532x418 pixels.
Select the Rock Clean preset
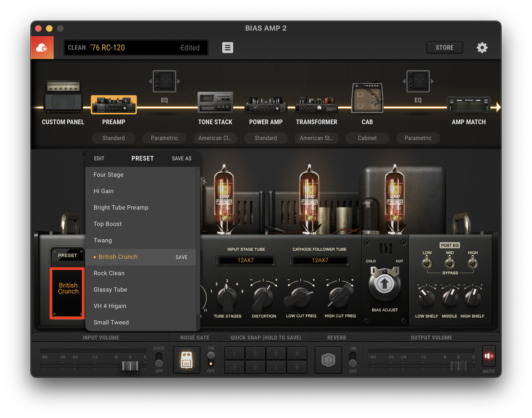109,273
